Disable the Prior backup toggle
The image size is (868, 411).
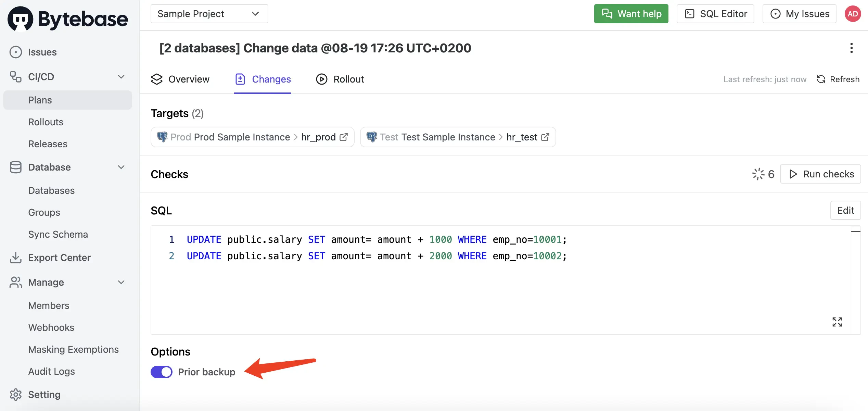pyautogui.click(x=162, y=372)
